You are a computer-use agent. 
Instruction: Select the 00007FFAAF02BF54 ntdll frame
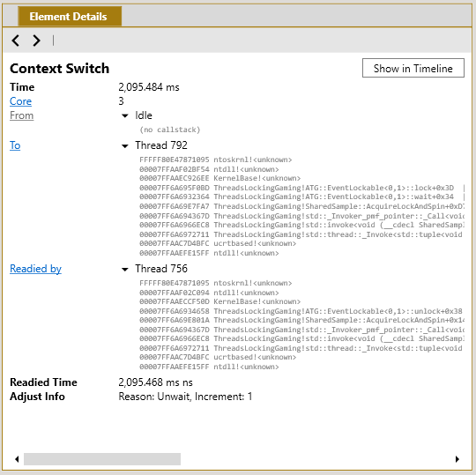209,169
